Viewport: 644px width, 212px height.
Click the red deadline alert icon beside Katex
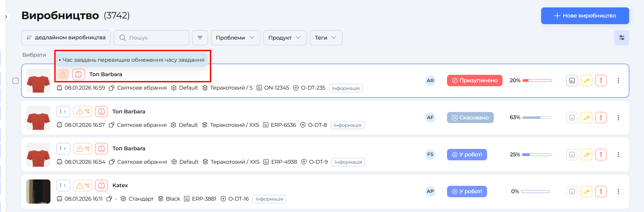click(x=102, y=185)
